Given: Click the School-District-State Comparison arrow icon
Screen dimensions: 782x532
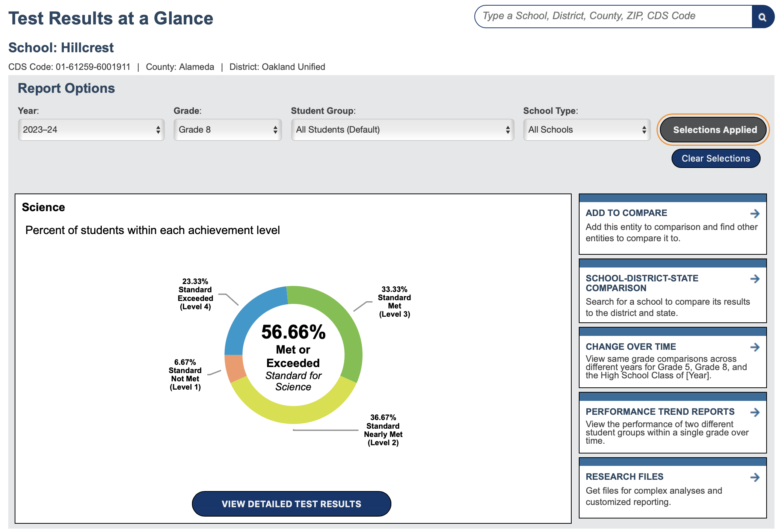Looking at the screenshot, I should (x=755, y=279).
